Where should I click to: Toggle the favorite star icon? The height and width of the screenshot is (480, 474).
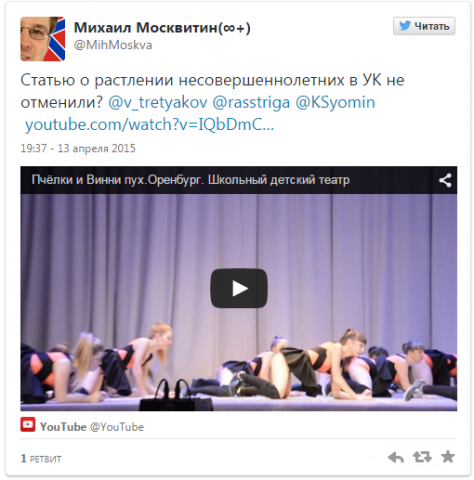[x=448, y=456]
